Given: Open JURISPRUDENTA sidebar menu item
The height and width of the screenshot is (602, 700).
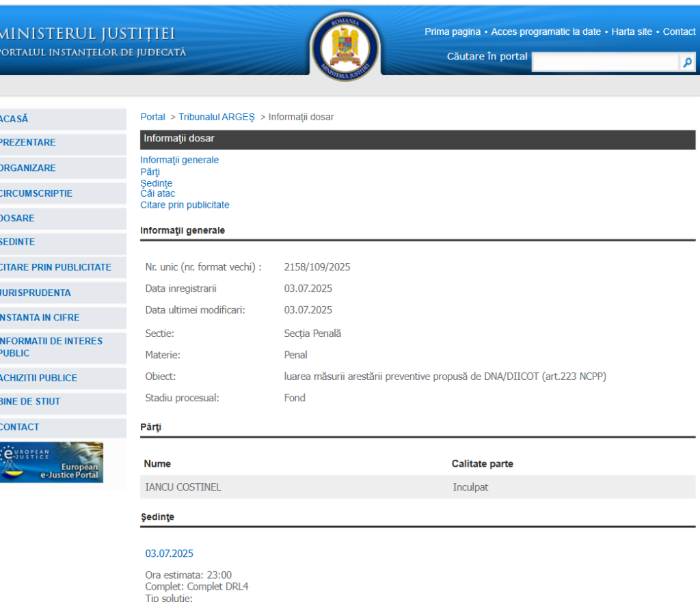Looking at the screenshot, I should click(63, 293).
